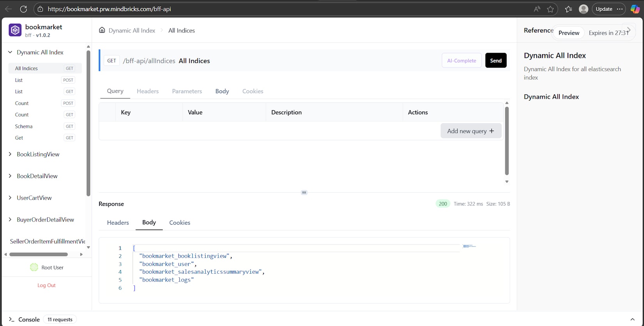Viewport: 644px width, 326px height.
Task: Collapse the Dynamic All Index tree
Action: tap(10, 52)
